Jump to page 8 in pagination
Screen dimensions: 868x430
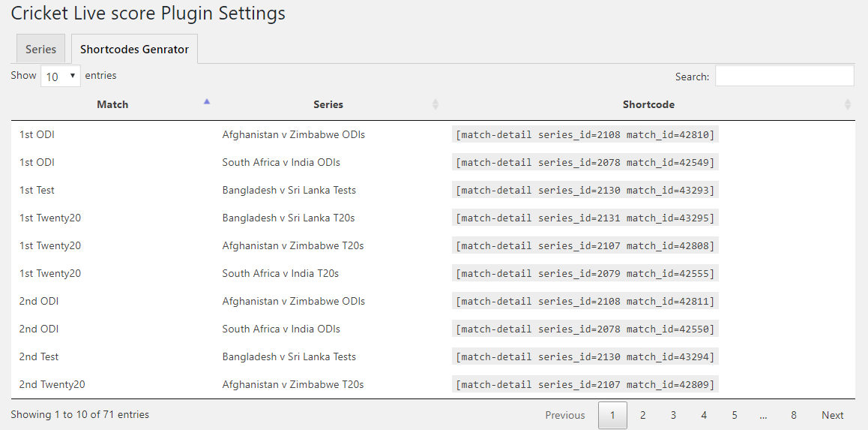tap(793, 415)
